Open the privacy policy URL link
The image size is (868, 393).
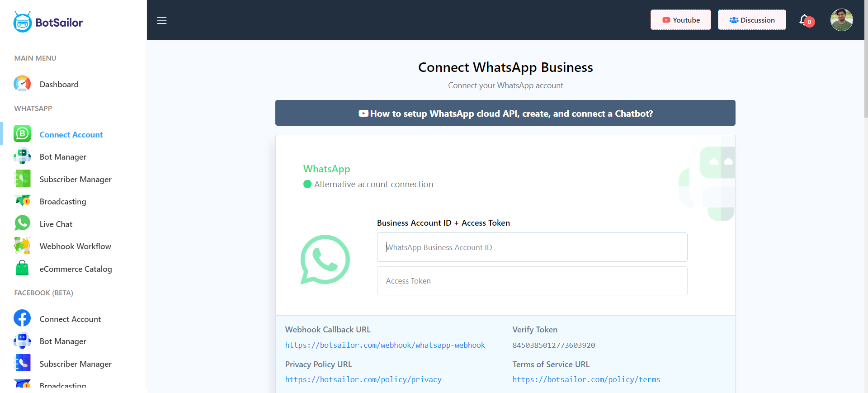click(x=363, y=379)
